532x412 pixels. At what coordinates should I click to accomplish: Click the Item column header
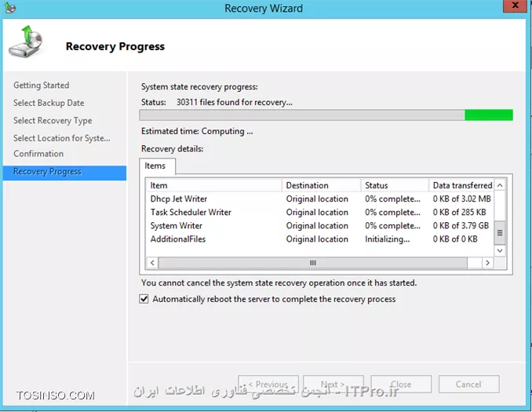pos(213,185)
